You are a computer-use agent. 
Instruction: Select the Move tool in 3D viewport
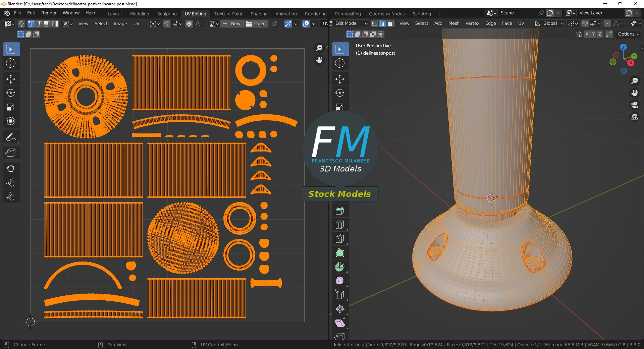[x=340, y=79]
